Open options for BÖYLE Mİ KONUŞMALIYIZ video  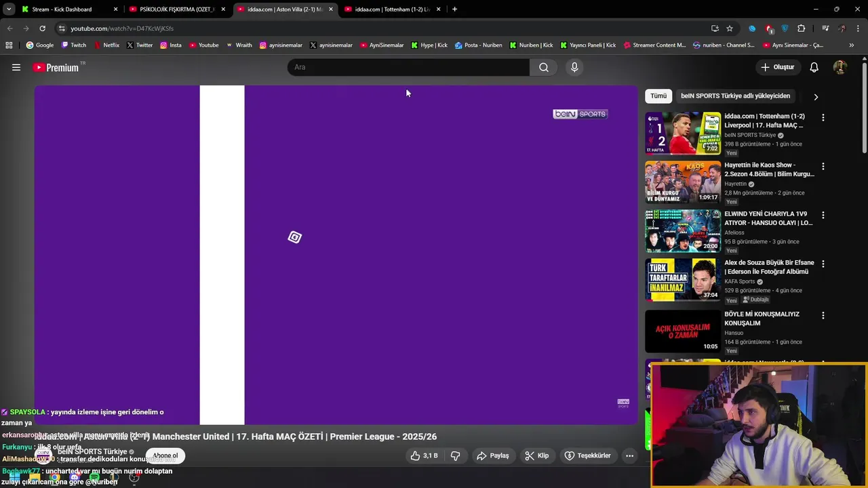tap(823, 315)
